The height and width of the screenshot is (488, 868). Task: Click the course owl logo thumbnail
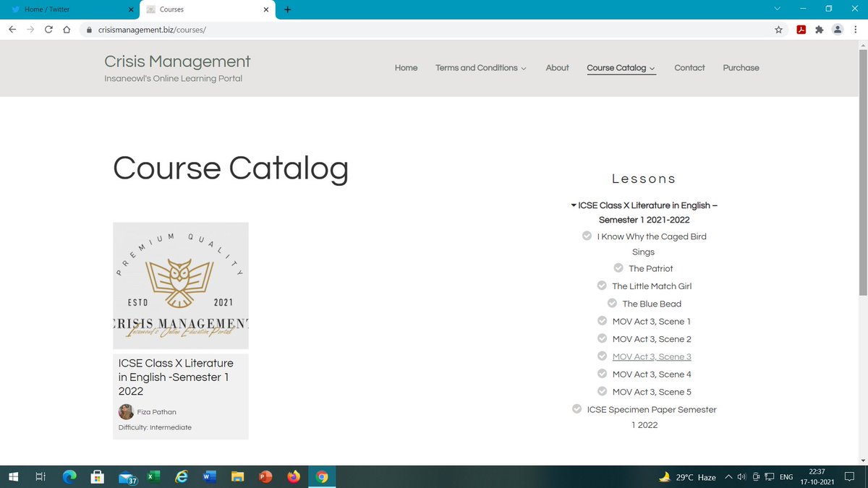coord(181,286)
